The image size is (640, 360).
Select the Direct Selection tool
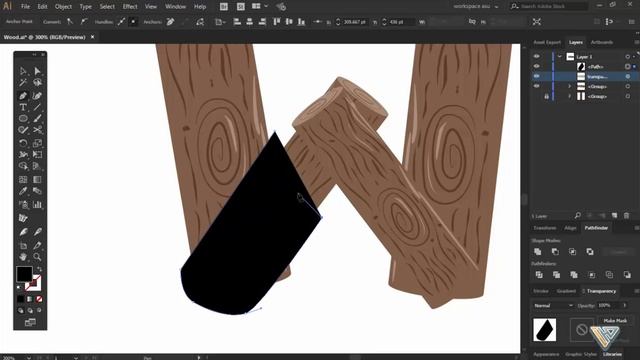tap(37, 71)
